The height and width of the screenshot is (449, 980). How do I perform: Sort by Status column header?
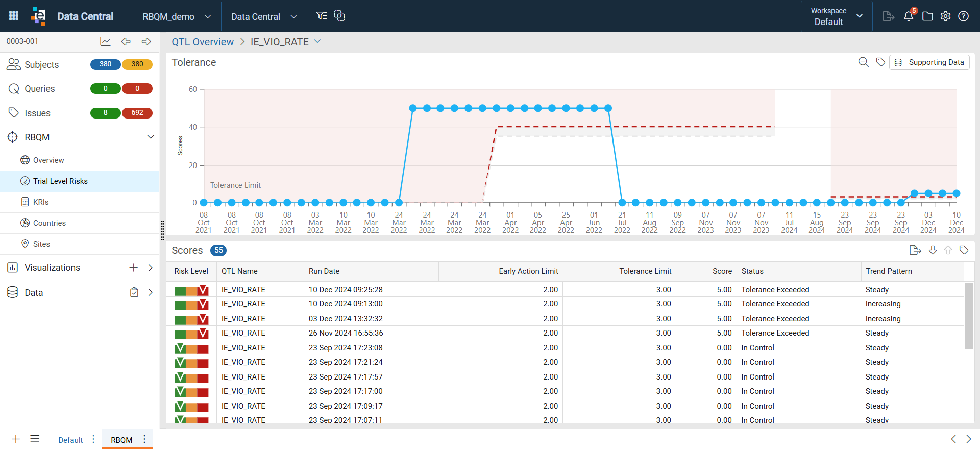pyautogui.click(x=752, y=271)
